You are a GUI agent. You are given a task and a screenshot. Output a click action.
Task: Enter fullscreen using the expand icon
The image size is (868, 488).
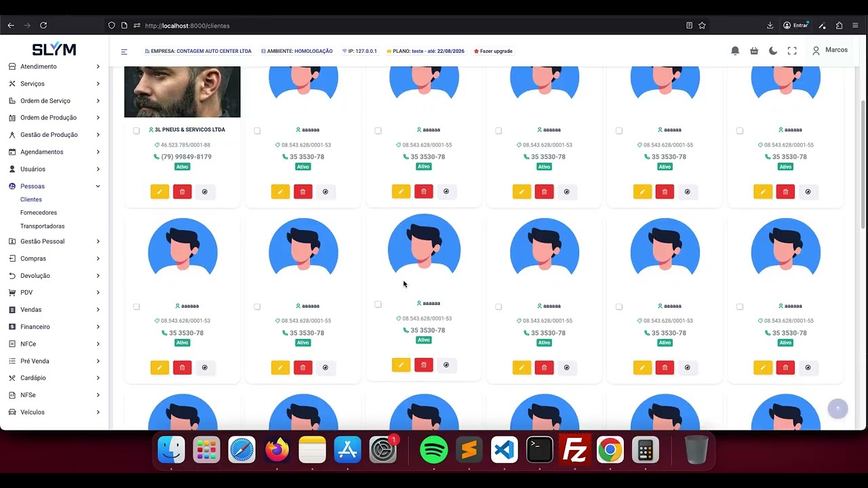tap(792, 51)
